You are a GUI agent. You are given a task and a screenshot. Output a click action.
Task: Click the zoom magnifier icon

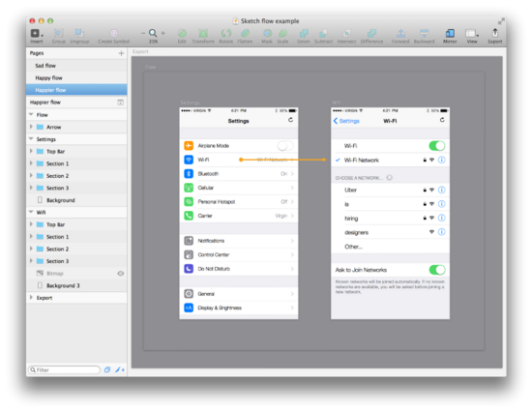click(153, 33)
